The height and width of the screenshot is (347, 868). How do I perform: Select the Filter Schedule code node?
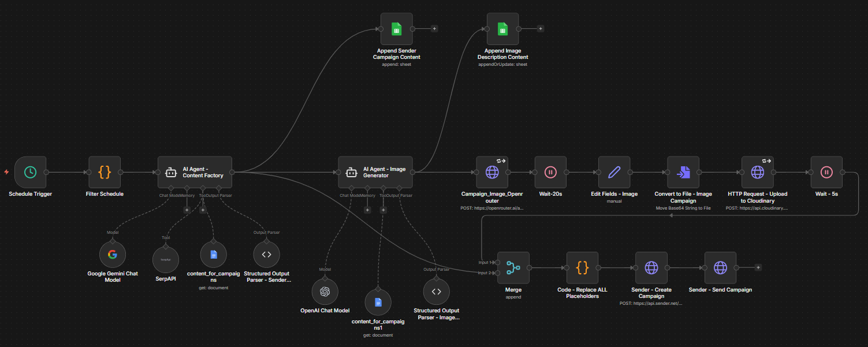(105, 172)
